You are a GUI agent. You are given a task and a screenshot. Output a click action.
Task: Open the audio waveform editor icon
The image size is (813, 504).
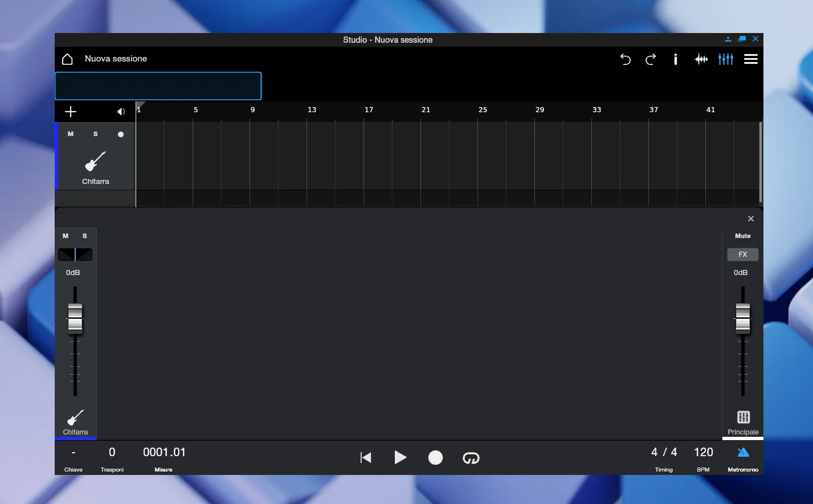tap(701, 59)
